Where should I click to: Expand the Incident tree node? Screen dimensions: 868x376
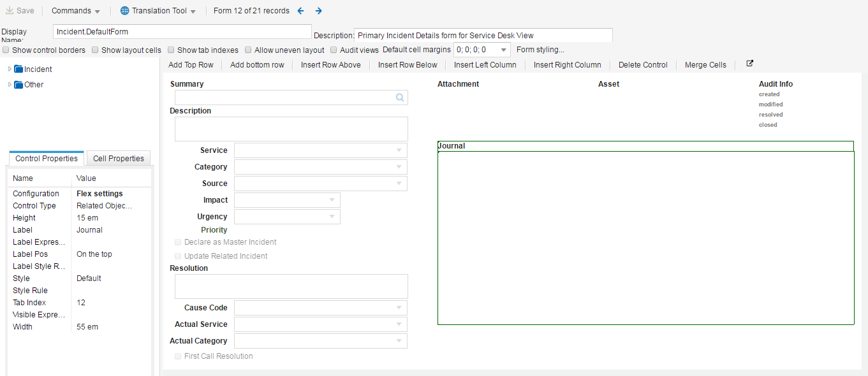click(x=10, y=69)
